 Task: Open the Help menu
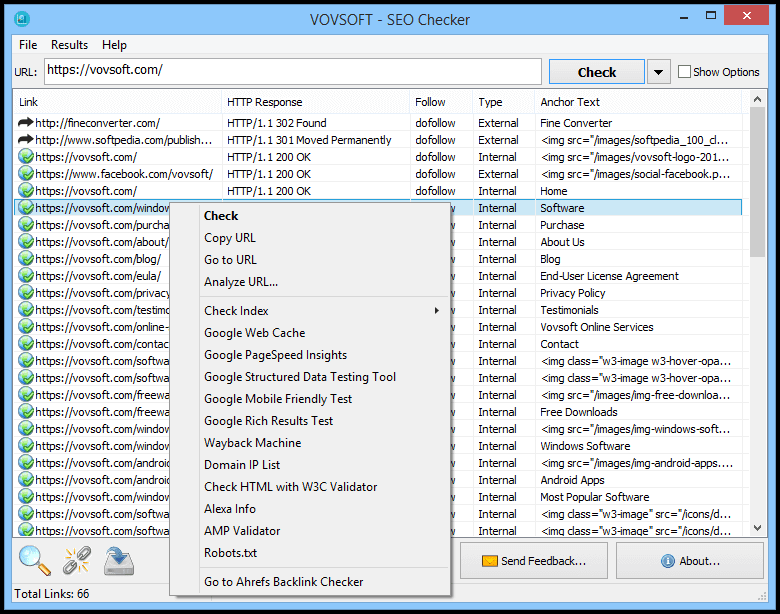(x=114, y=45)
